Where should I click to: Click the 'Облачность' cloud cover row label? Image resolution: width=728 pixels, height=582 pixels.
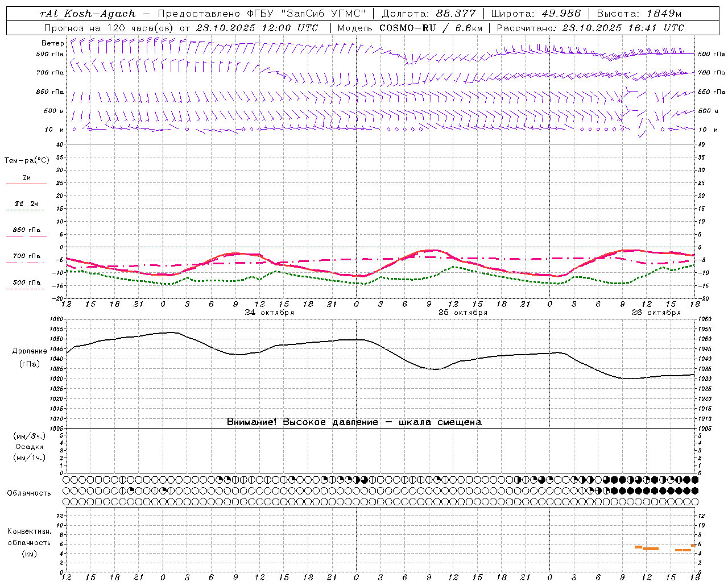click(x=29, y=493)
